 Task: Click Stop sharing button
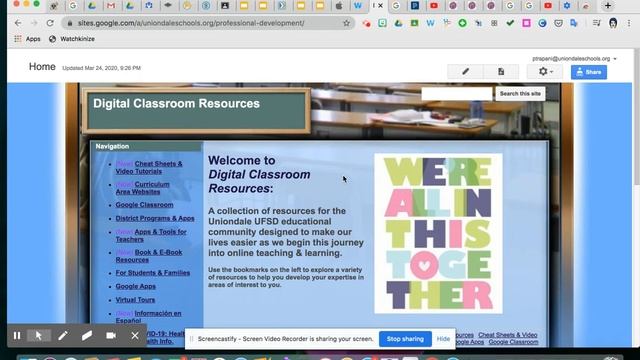(x=405, y=339)
